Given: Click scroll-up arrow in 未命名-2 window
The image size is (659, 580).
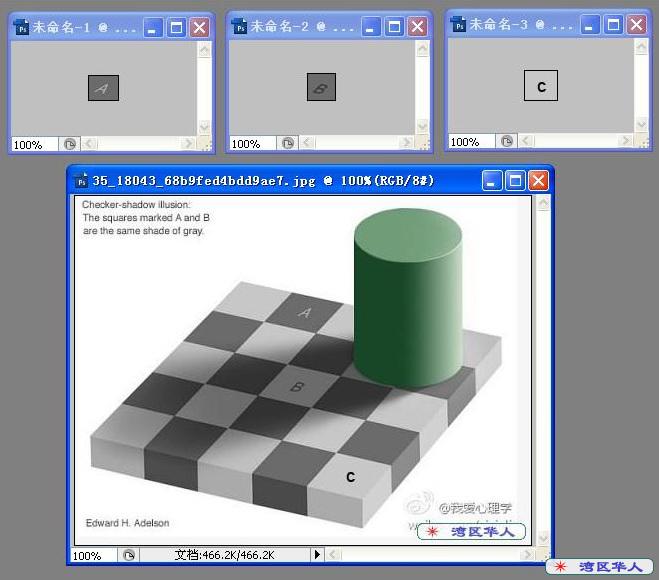Looking at the screenshot, I should 423,49.
